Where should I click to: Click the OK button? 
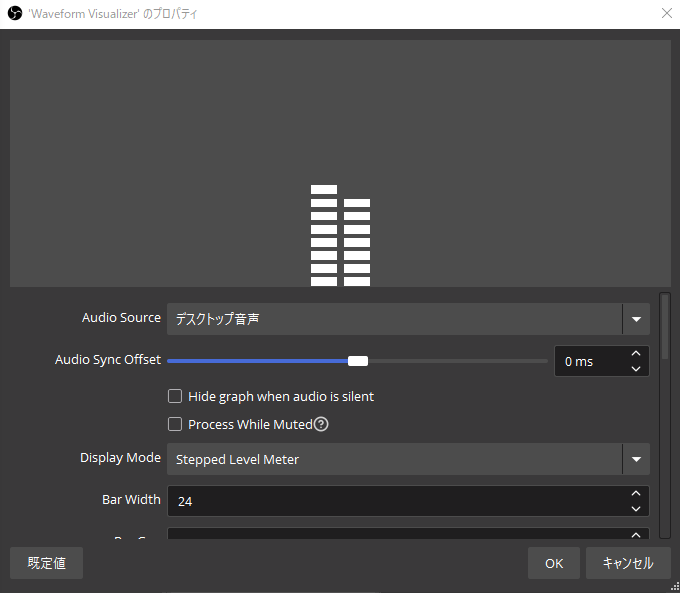tap(554, 563)
